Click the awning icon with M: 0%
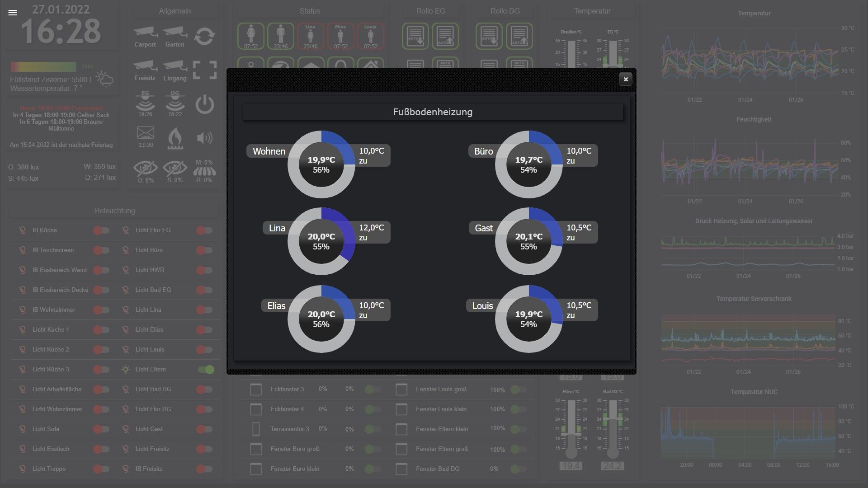 tap(204, 171)
